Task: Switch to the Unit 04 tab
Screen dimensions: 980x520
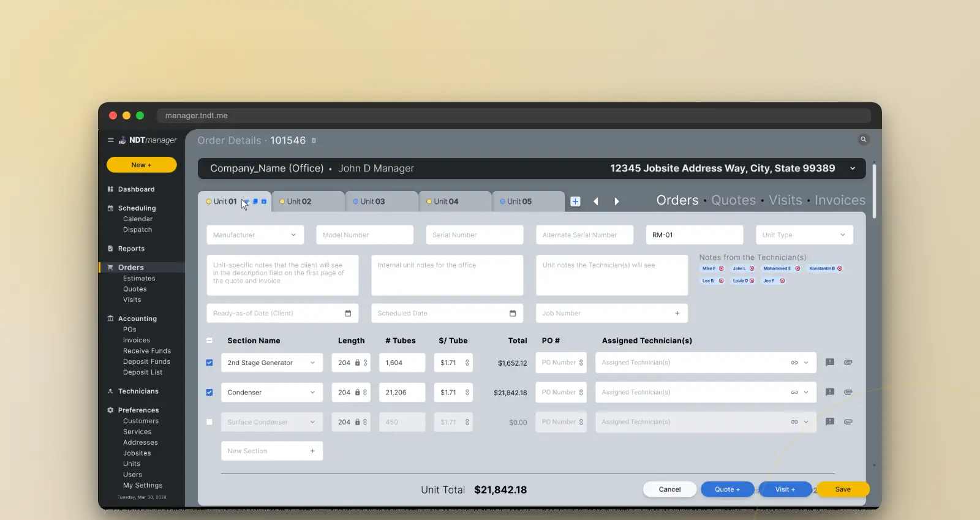Action: tap(455, 202)
